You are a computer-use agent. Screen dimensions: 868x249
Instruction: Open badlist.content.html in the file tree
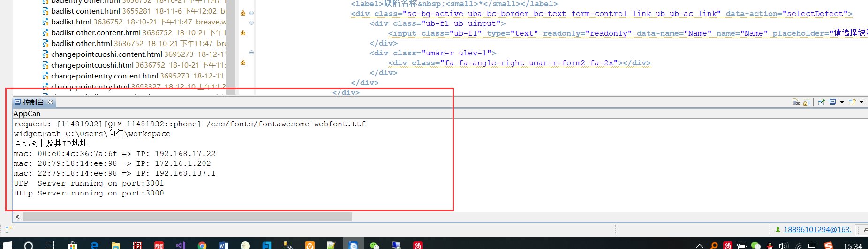(x=85, y=11)
